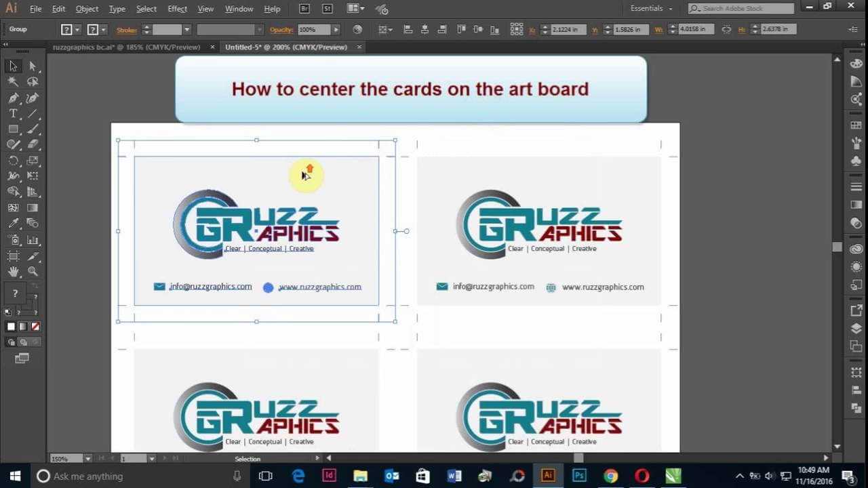Select the Line Segment tool

(x=33, y=113)
